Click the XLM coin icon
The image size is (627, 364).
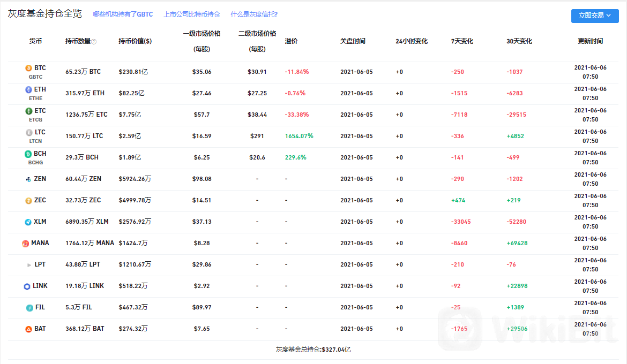point(28,222)
